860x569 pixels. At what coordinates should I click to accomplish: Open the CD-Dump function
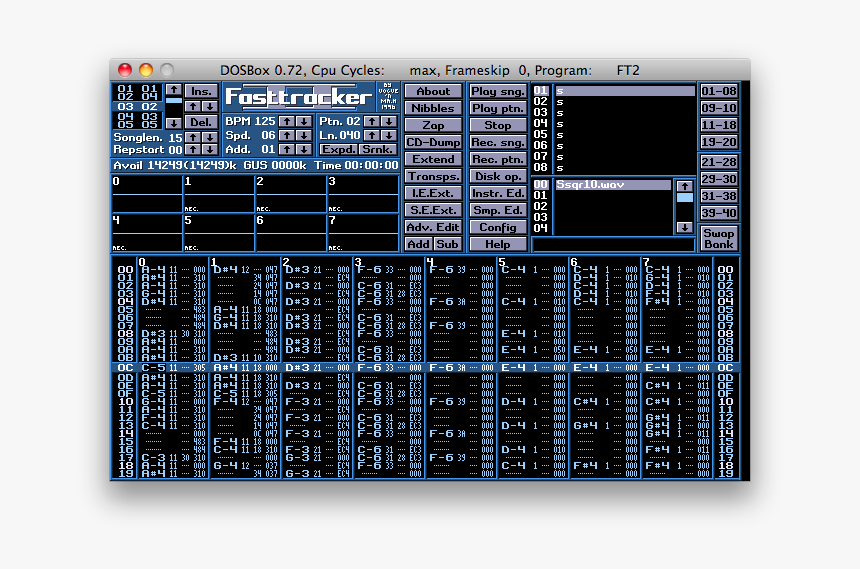tap(433, 142)
